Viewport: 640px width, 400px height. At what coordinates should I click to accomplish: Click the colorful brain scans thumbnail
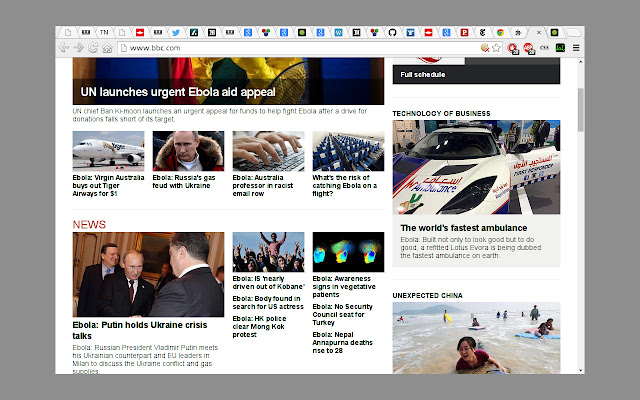tap(348, 252)
